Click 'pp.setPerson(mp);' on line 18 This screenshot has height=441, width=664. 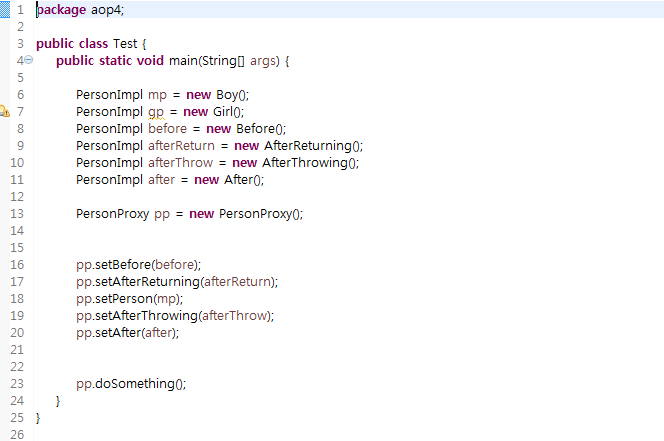click(130, 299)
